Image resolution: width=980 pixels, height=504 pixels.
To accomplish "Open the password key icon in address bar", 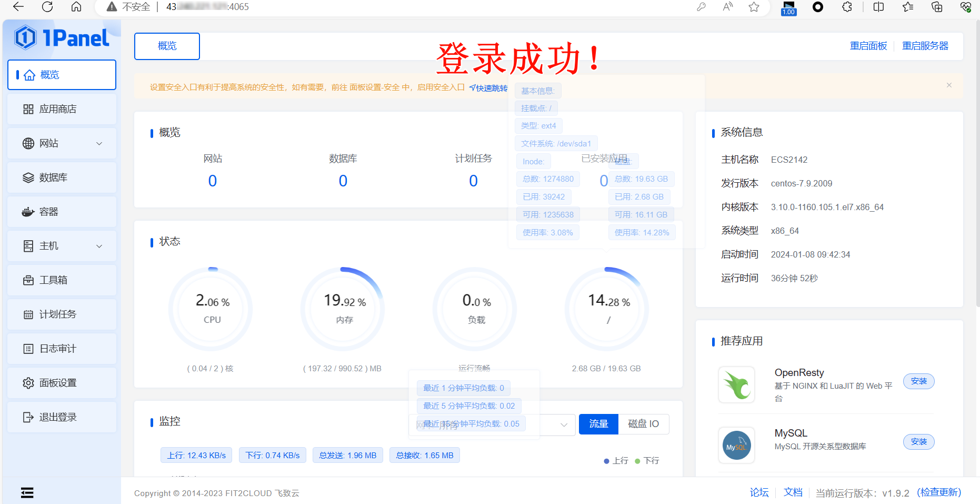I will (x=701, y=7).
